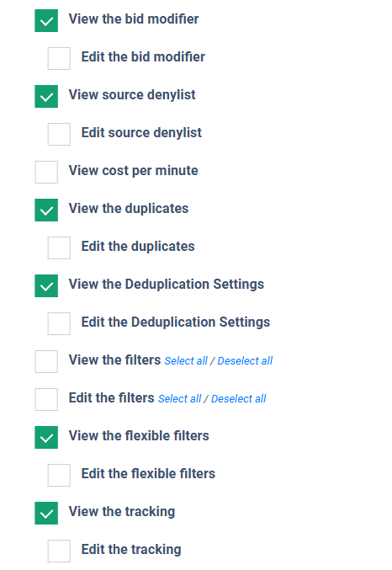The width and height of the screenshot is (392, 570).
Task: Enable Edit the flexible filters checkbox
Action: click(x=59, y=475)
